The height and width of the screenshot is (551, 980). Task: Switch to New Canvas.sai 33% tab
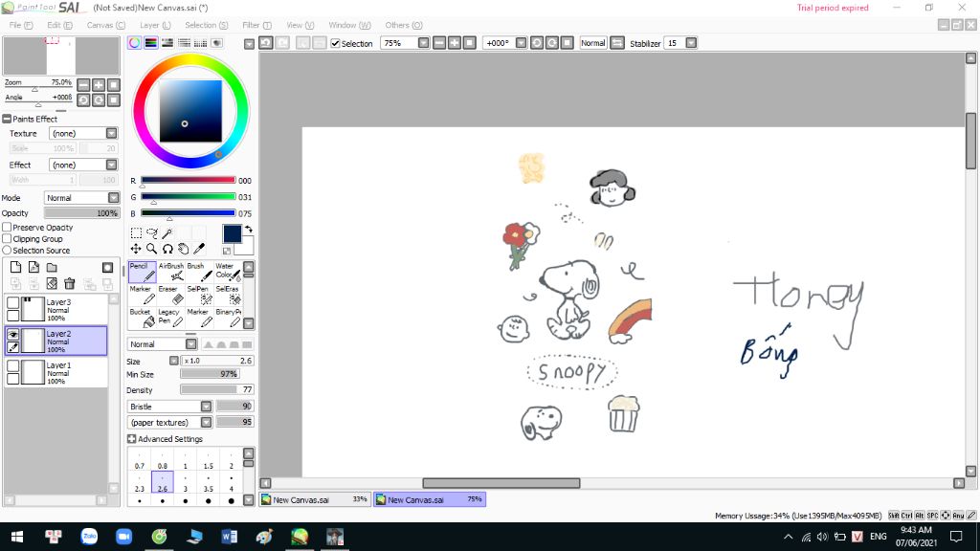point(314,499)
